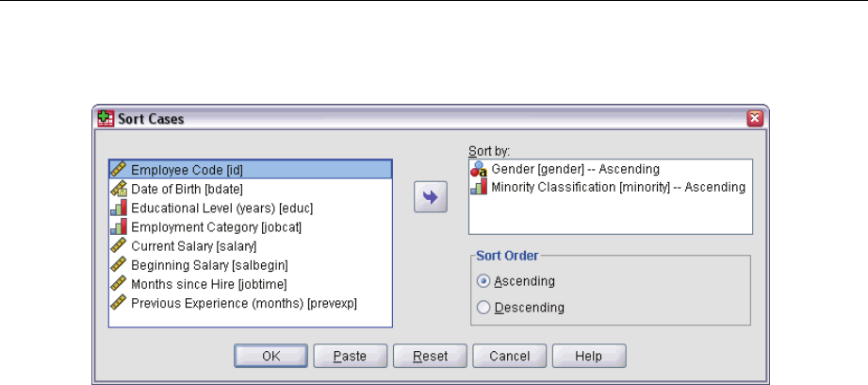Click the nominal icon beside Gender
Image resolution: width=868 pixels, height=385 pixels.
click(479, 169)
